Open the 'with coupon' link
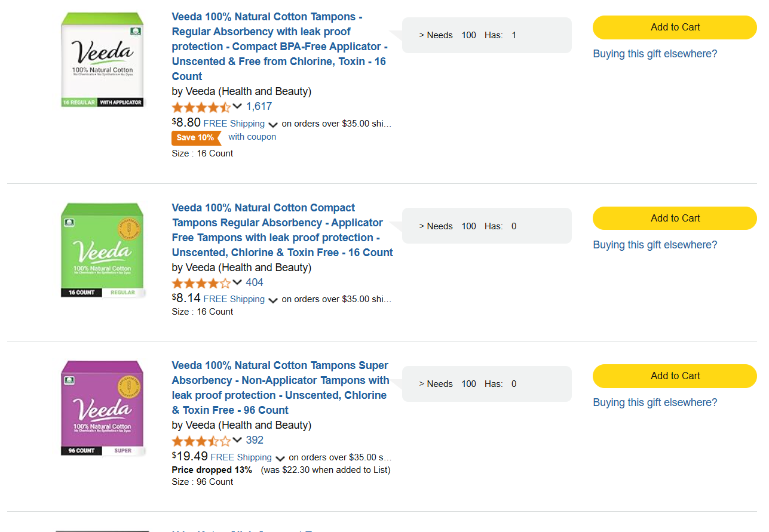Screen dimensions: 769x532 [252, 137]
